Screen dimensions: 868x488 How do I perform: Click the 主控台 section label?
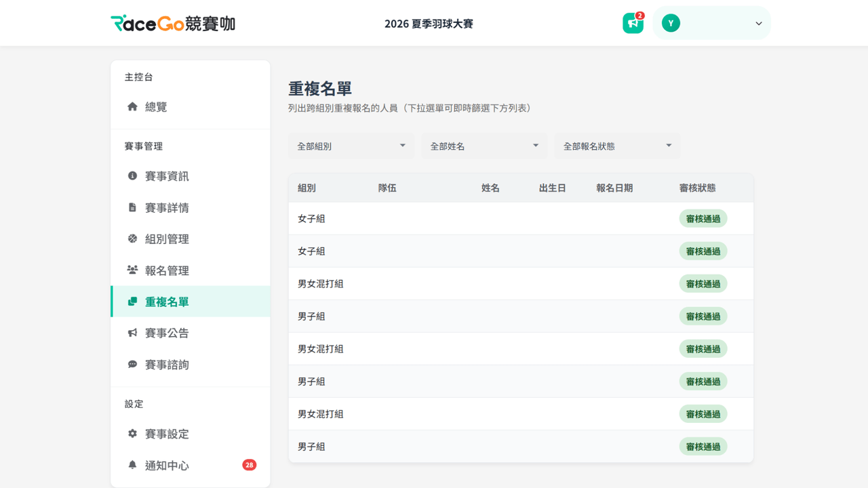[139, 77]
